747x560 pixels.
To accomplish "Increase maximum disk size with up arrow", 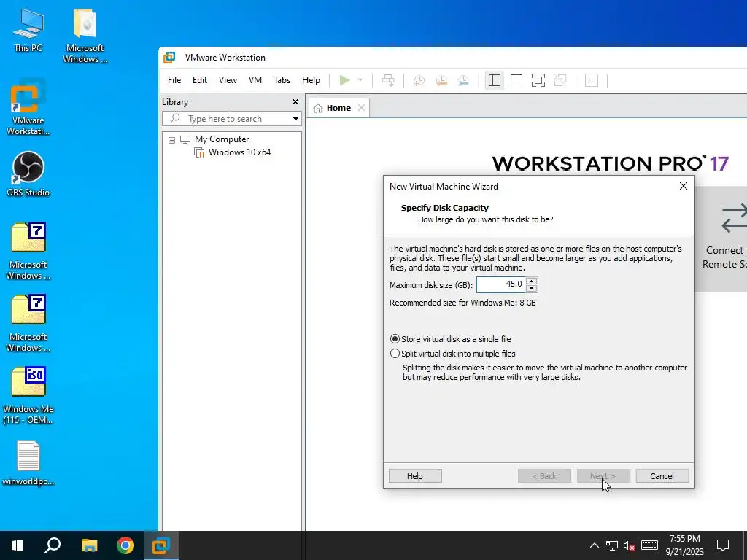I will 532,281.
